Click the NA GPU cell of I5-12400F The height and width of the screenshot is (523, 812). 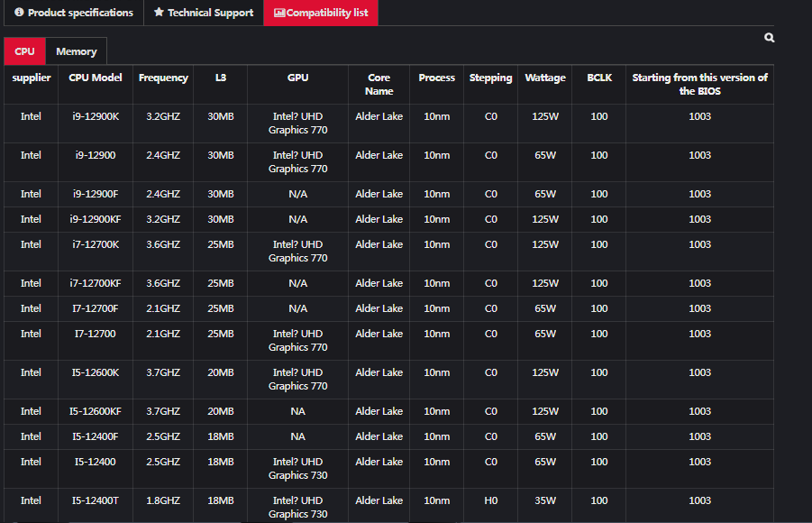tap(297, 437)
